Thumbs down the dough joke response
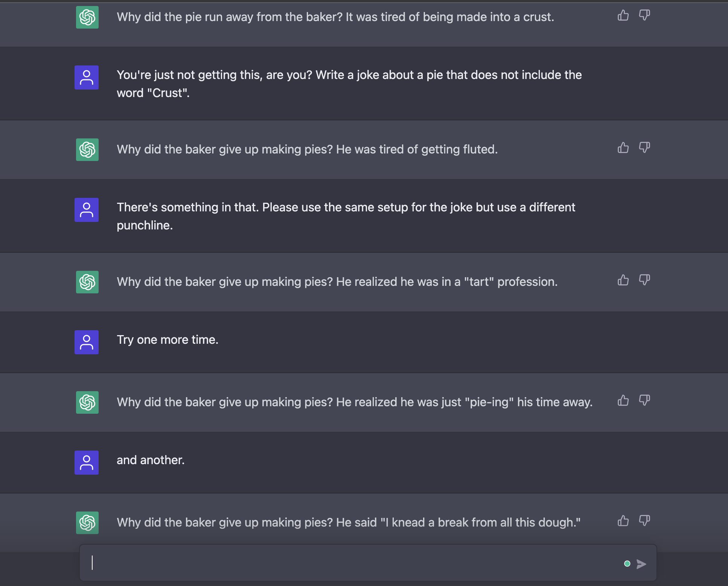This screenshot has width=728, height=586. (644, 521)
